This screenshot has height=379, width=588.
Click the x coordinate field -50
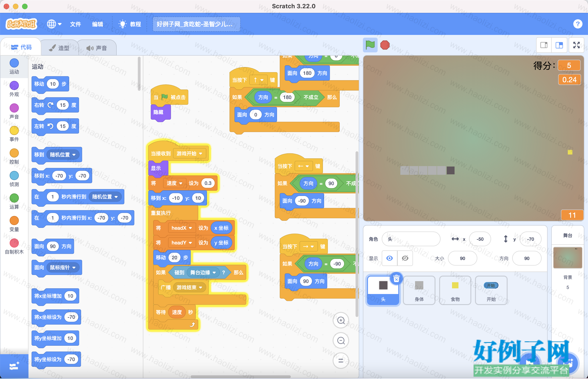pyautogui.click(x=480, y=239)
